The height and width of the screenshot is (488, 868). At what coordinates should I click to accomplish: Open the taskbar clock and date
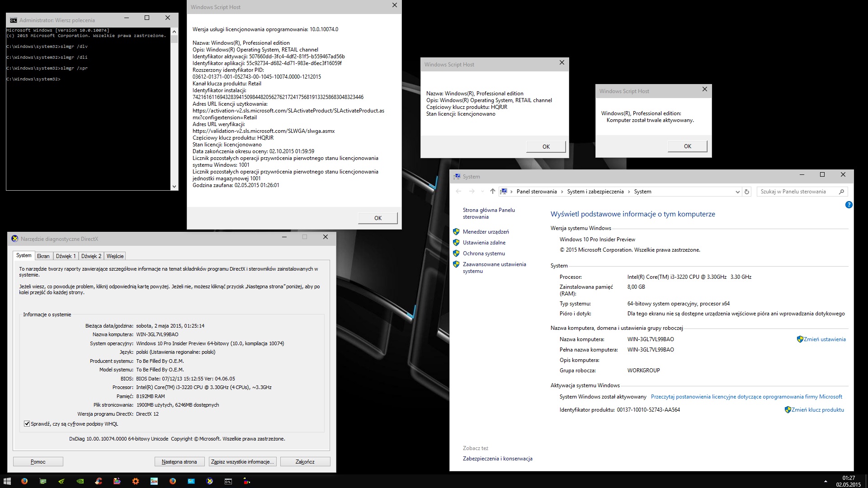[849, 481]
